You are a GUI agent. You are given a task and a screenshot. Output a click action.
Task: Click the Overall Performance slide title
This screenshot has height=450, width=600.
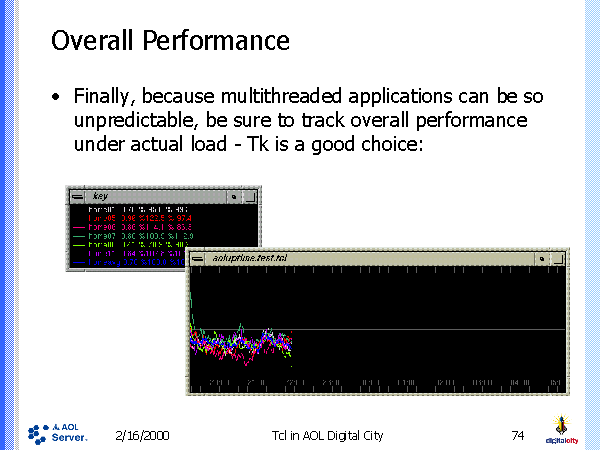(x=170, y=40)
